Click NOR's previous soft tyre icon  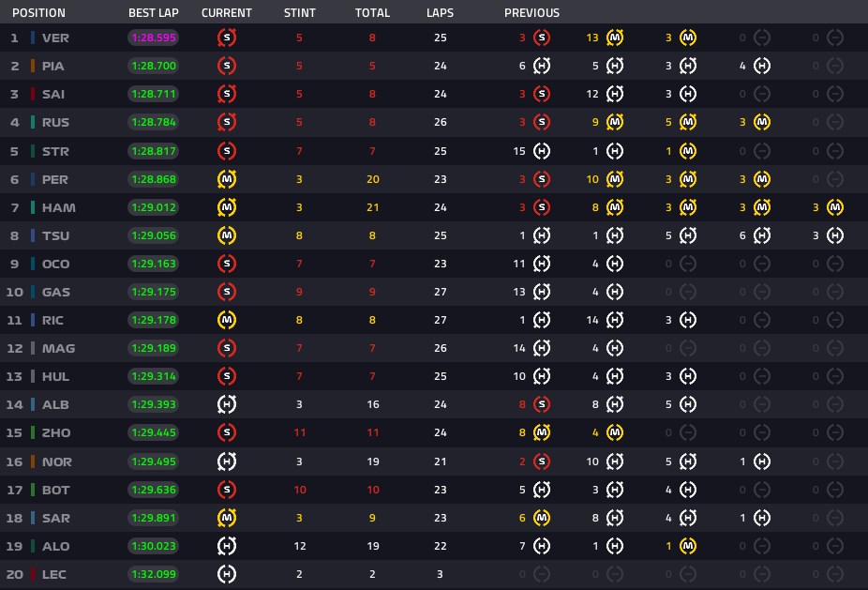(542, 461)
